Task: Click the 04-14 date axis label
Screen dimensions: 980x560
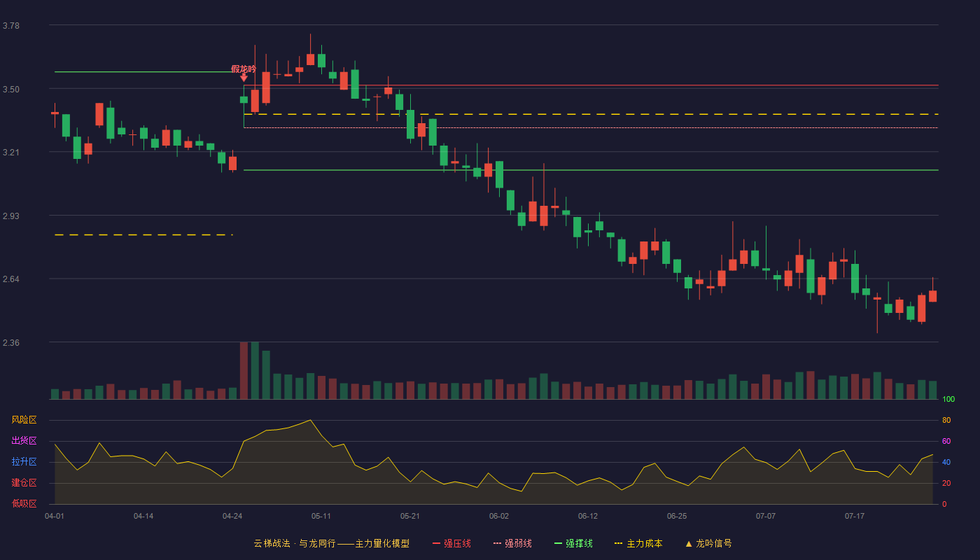Action: [143, 516]
